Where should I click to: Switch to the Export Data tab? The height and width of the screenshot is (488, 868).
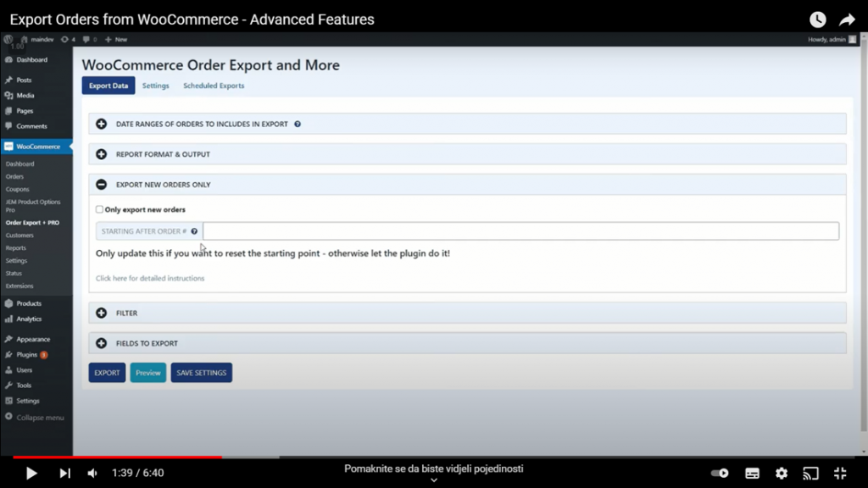pyautogui.click(x=108, y=86)
